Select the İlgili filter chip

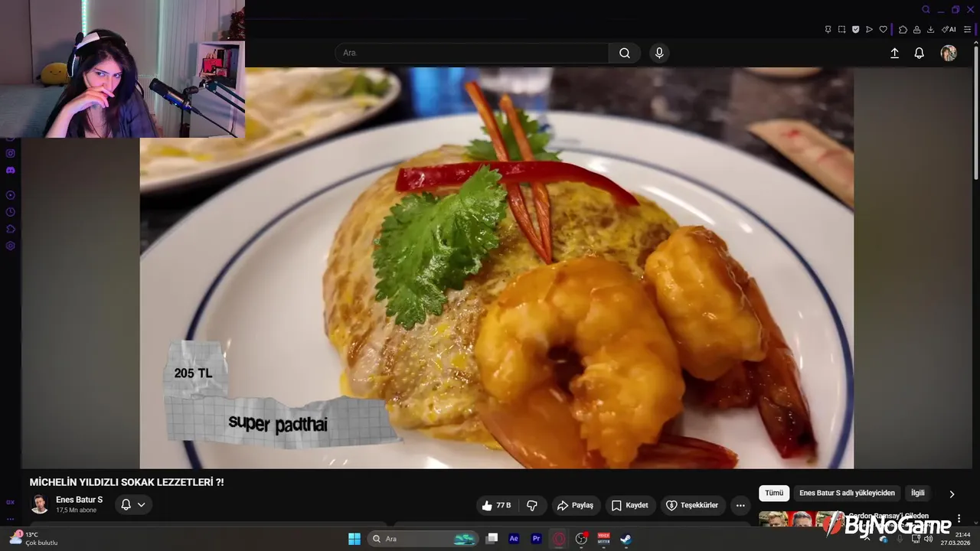pos(917,493)
